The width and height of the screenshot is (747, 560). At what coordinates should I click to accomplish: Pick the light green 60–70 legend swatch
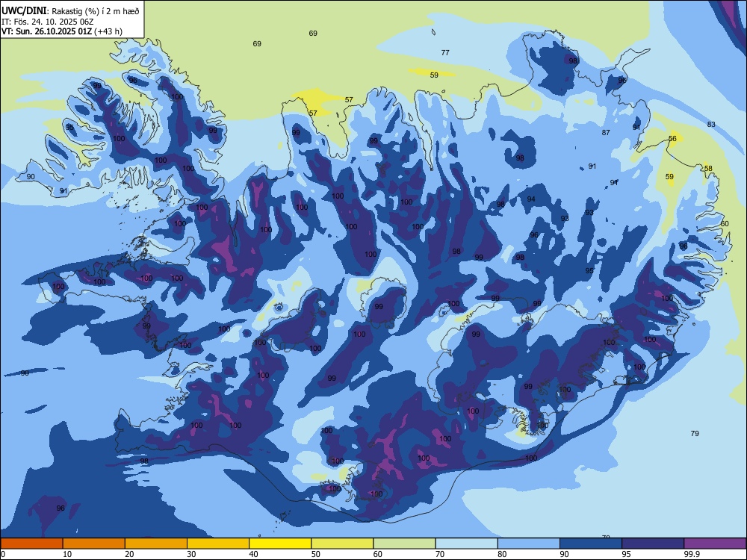[x=404, y=544]
